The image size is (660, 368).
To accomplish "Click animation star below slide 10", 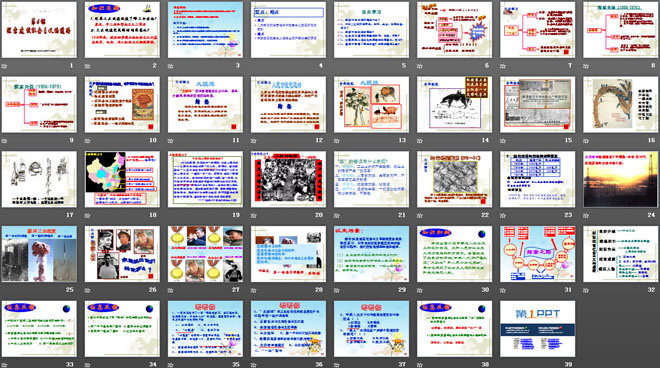I will [88, 141].
